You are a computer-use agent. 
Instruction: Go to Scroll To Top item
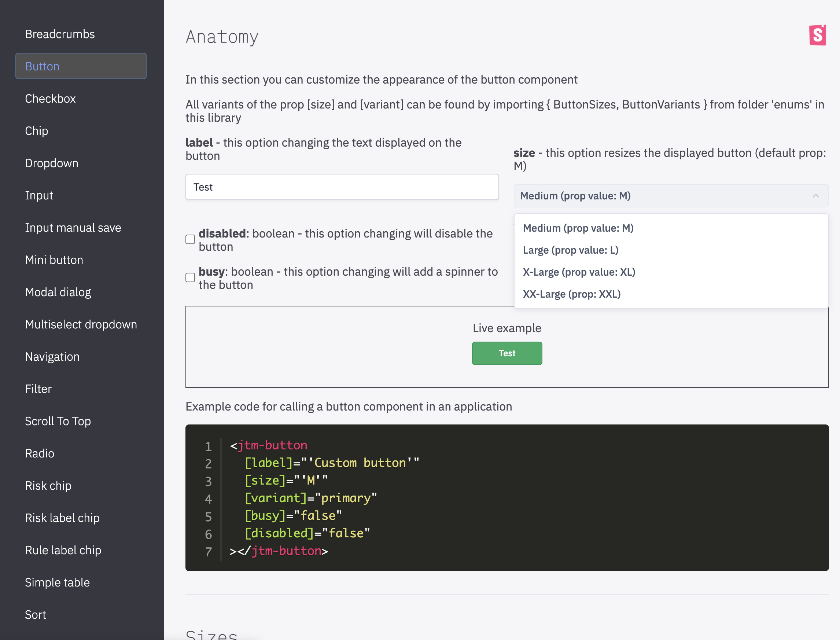(58, 421)
